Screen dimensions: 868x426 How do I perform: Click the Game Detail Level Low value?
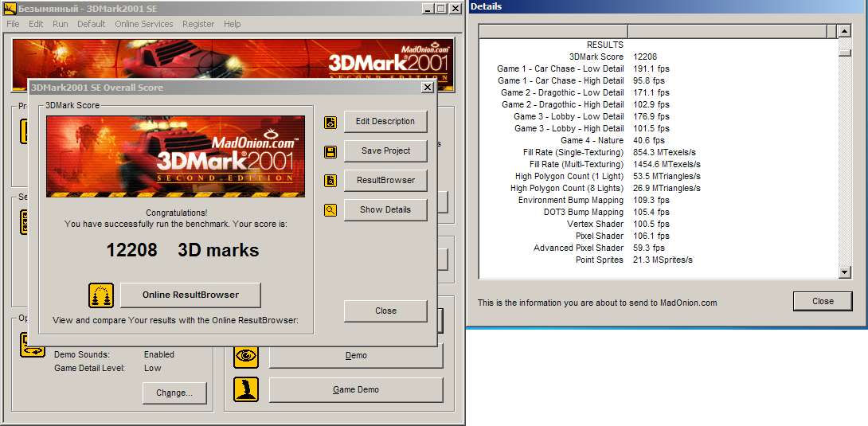(152, 368)
